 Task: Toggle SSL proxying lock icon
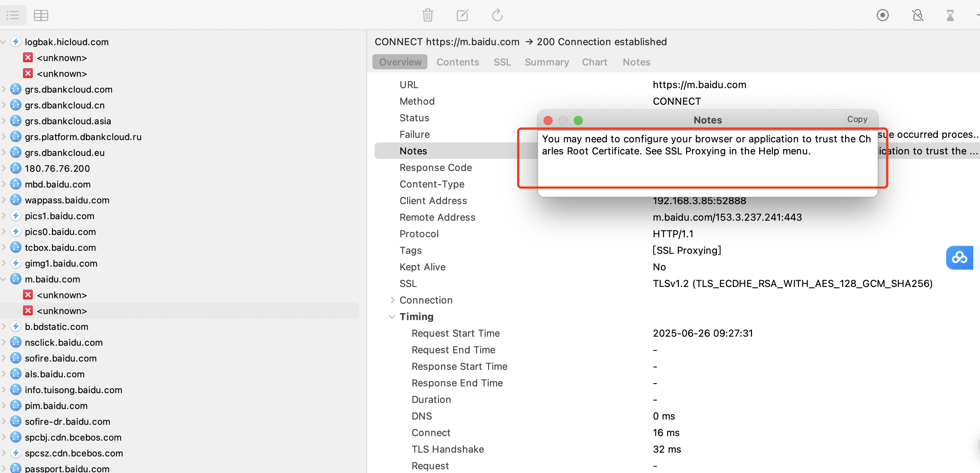[917, 15]
